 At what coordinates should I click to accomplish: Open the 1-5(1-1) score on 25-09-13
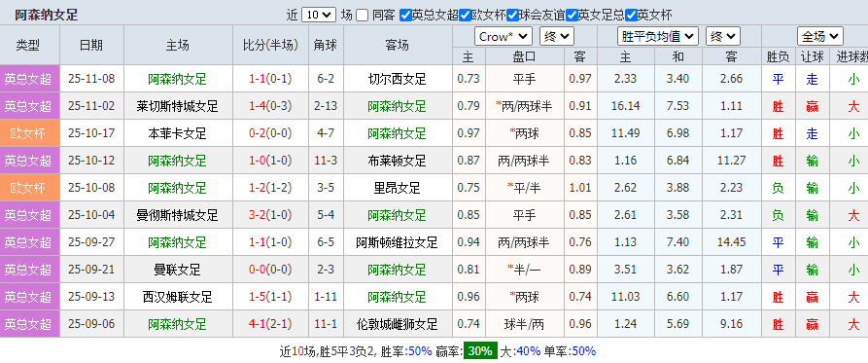click(270, 296)
